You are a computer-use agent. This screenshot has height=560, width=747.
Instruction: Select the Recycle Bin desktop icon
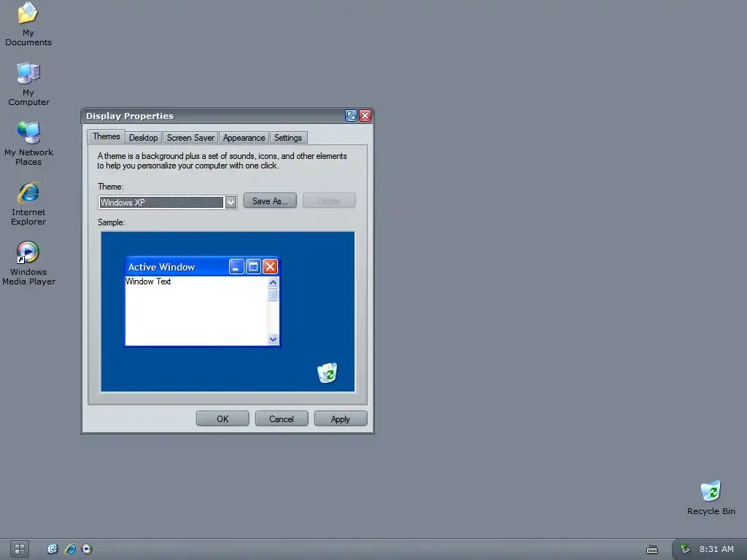[x=711, y=497]
